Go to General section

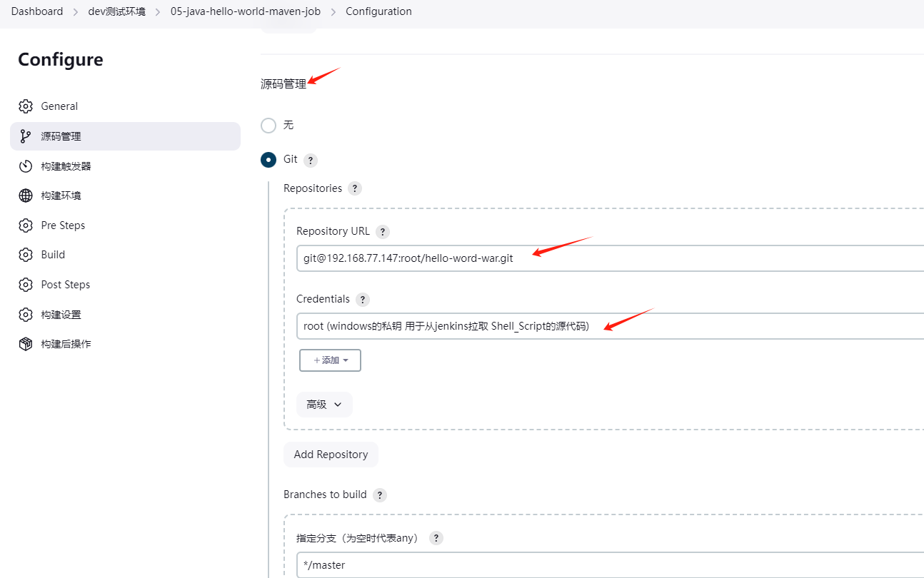[x=125, y=106]
